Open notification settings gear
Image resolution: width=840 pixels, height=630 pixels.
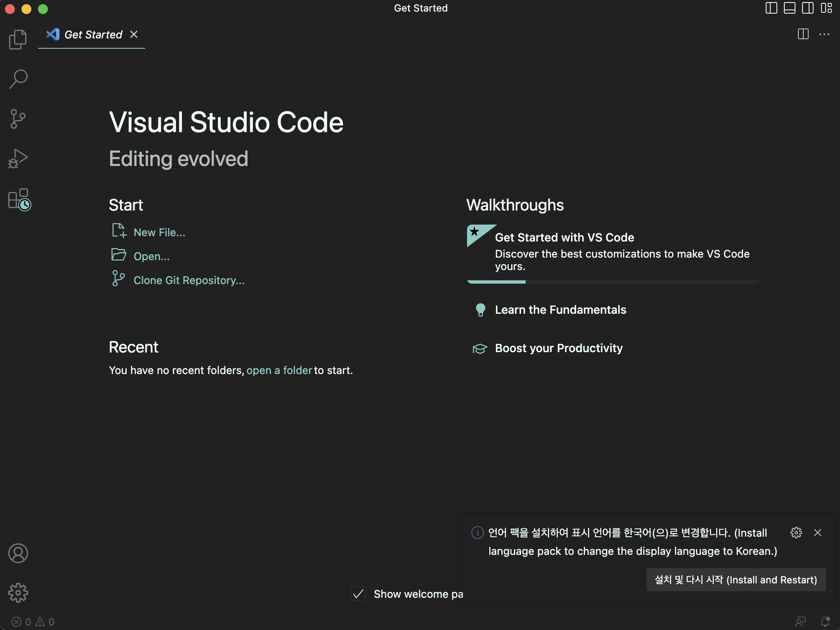[x=796, y=533]
